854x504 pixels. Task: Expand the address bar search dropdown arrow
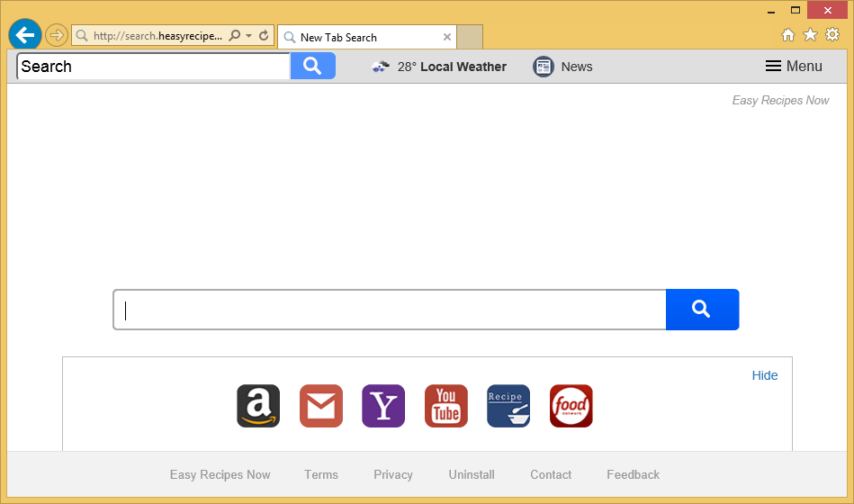point(249,36)
